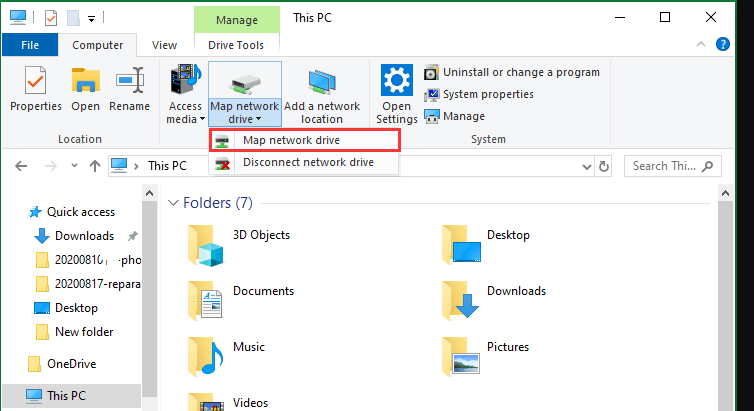754x411 pixels.
Task: Select the 20200810 folder in sidebar
Action: [88, 260]
